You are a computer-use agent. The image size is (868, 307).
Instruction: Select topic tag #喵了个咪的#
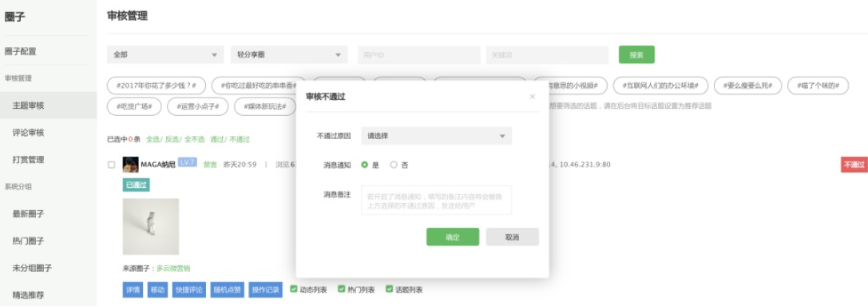[x=818, y=86]
